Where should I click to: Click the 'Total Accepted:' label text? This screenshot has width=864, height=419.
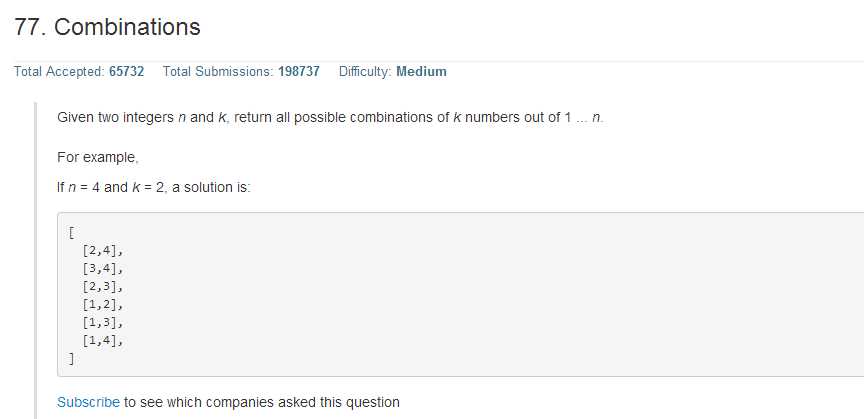click(x=60, y=72)
